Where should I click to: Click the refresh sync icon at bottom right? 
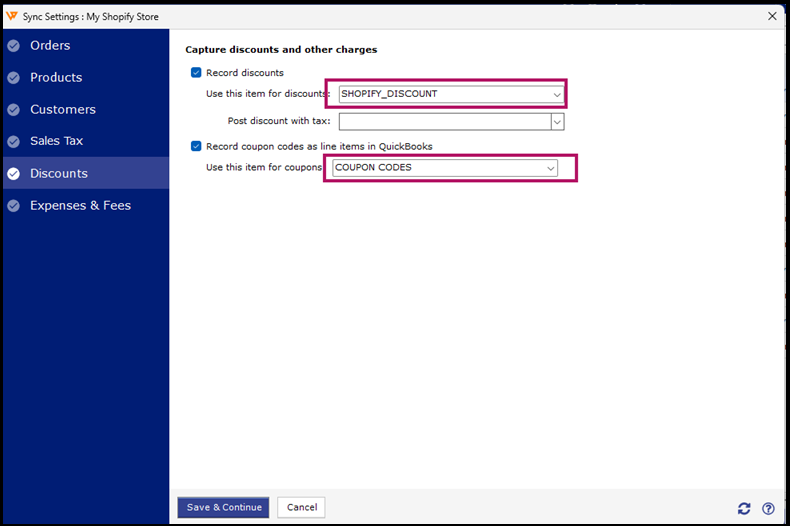point(744,508)
